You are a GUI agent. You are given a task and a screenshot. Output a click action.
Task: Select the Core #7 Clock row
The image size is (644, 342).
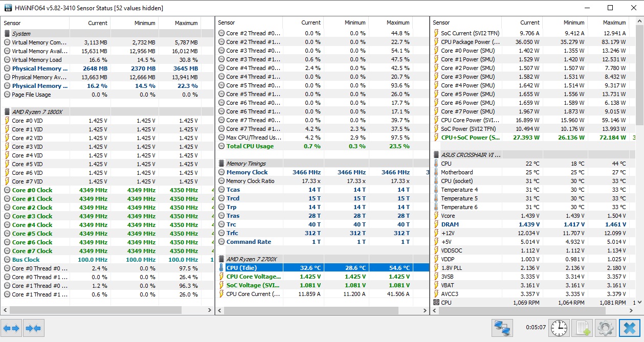click(107, 251)
